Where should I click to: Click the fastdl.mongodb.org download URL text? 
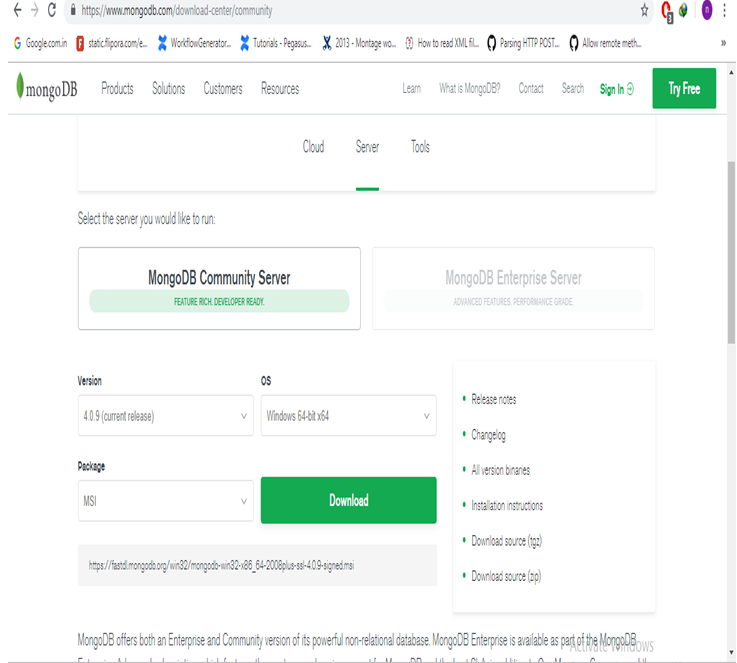pos(221,565)
